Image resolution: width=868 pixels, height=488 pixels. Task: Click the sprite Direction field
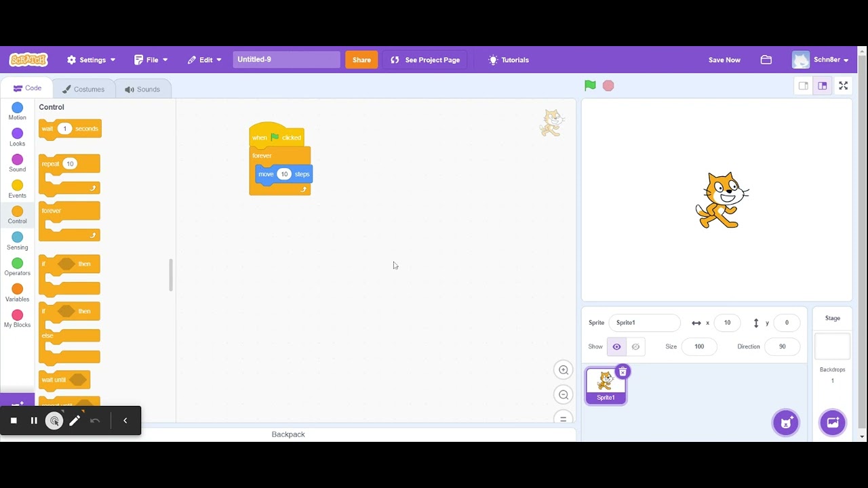782,346
